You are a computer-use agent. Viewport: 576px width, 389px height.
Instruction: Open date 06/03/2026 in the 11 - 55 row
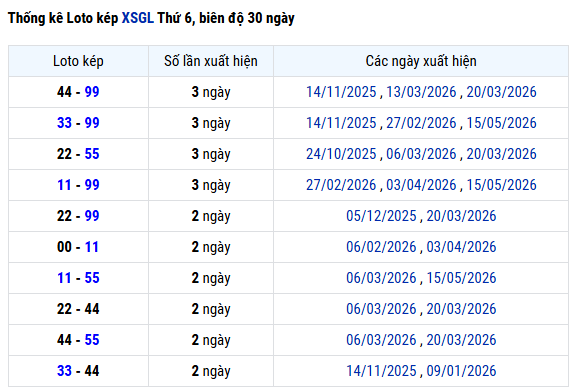pyautogui.click(x=381, y=278)
